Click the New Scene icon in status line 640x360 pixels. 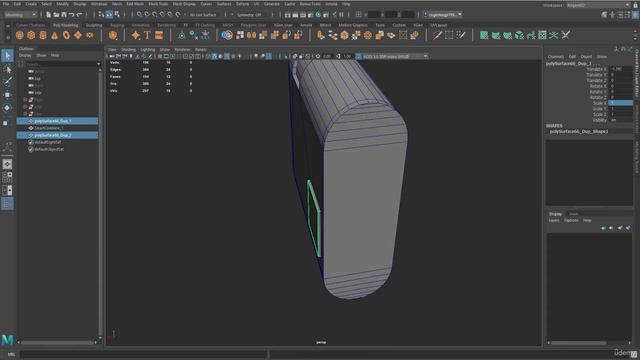coord(49,15)
